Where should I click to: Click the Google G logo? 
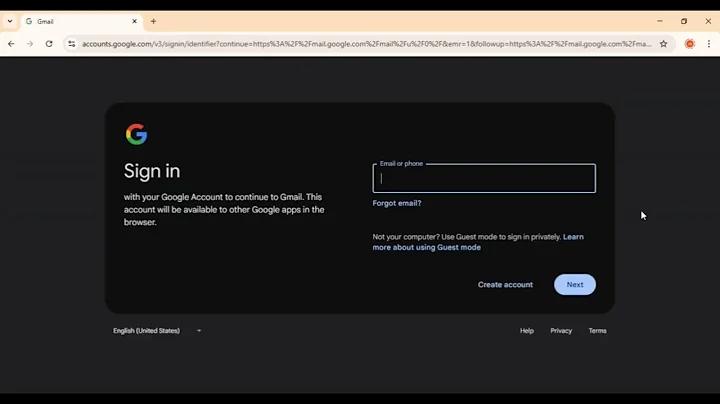pos(136,134)
